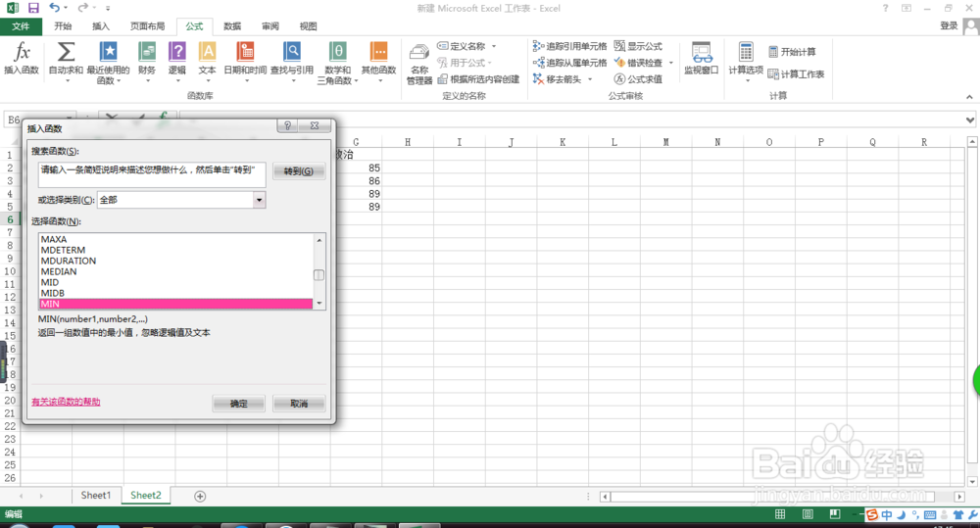Click Create from Selection (根据所选内容创建)
980x528 pixels.
point(478,79)
